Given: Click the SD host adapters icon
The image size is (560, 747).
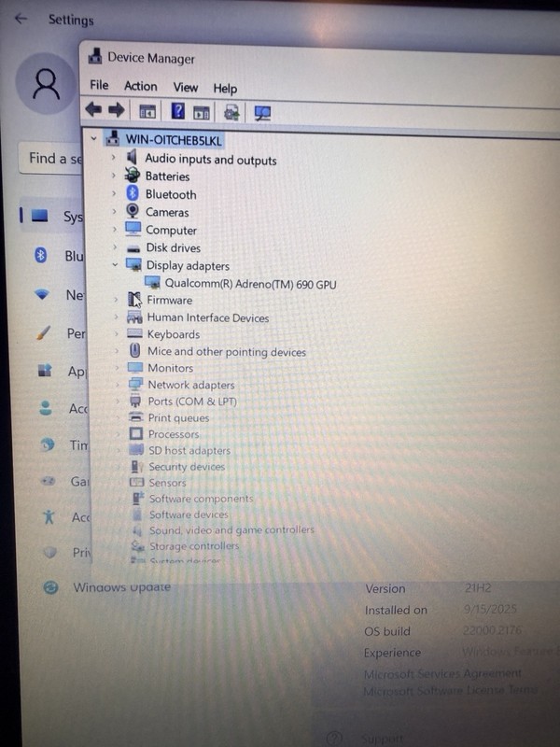Looking at the screenshot, I should (x=136, y=449).
